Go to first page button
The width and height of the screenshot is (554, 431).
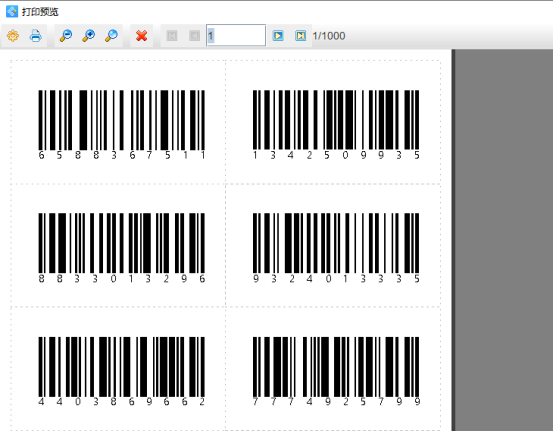pyautogui.click(x=172, y=36)
